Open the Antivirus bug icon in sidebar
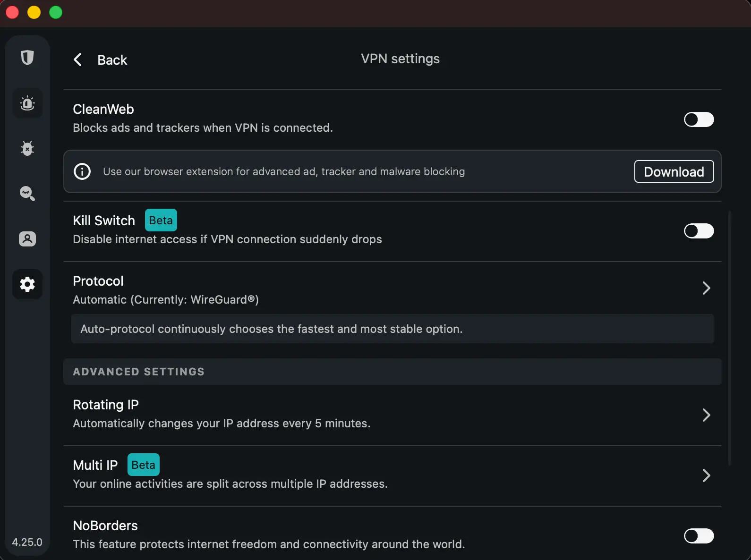The height and width of the screenshot is (560, 751). [27, 148]
